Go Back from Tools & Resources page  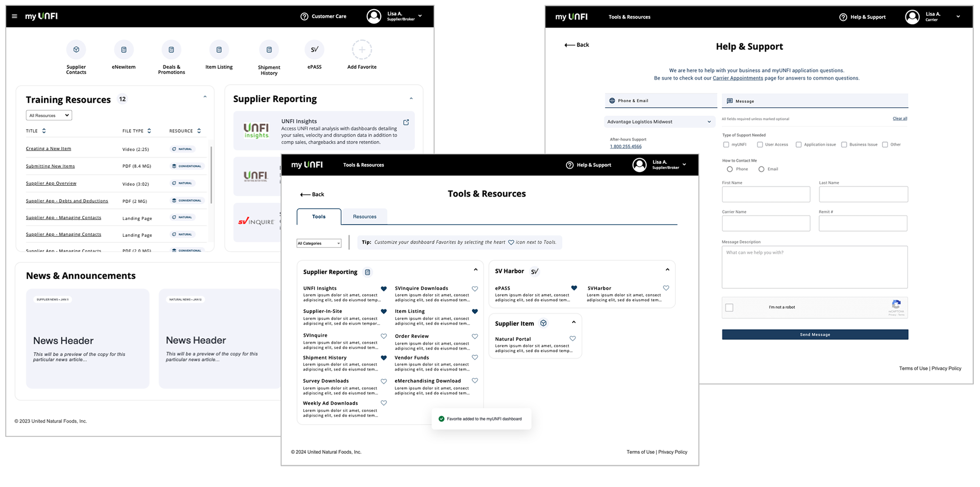(312, 194)
